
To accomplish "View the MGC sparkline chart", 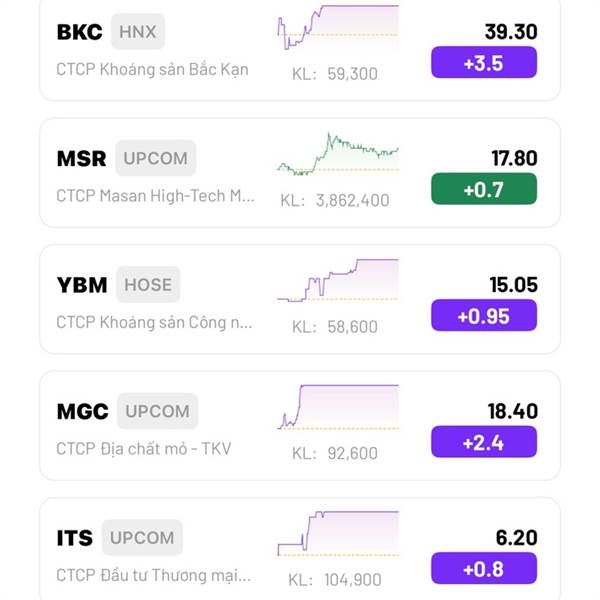I will coord(338,407).
